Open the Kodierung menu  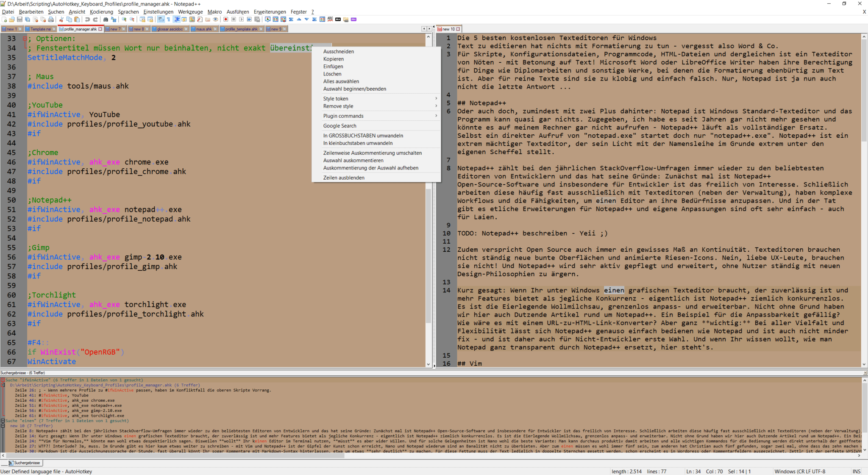101,12
